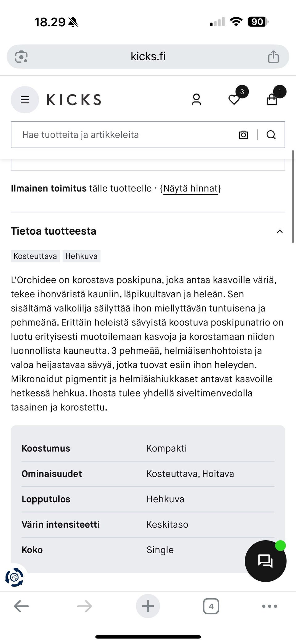Open more browser options with three dots
Screen dimensions: 296x644
pyautogui.click(x=269, y=606)
